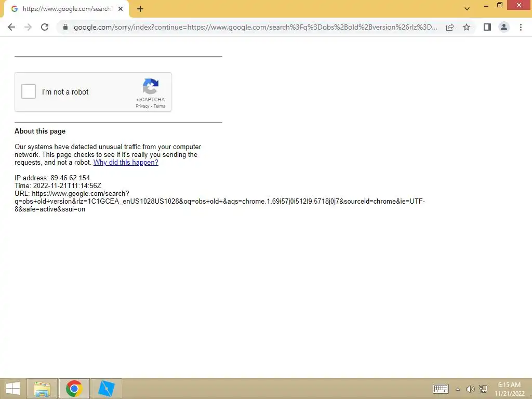Open File Explorer from the taskbar
This screenshot has height=399, width=532.
(x=42, y=389)
